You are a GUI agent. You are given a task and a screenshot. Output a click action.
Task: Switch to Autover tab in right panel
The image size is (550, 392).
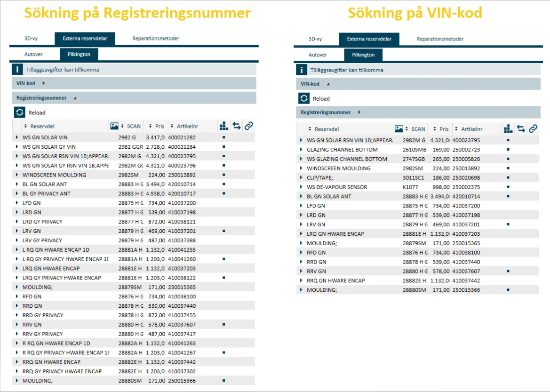click(318, 55)
